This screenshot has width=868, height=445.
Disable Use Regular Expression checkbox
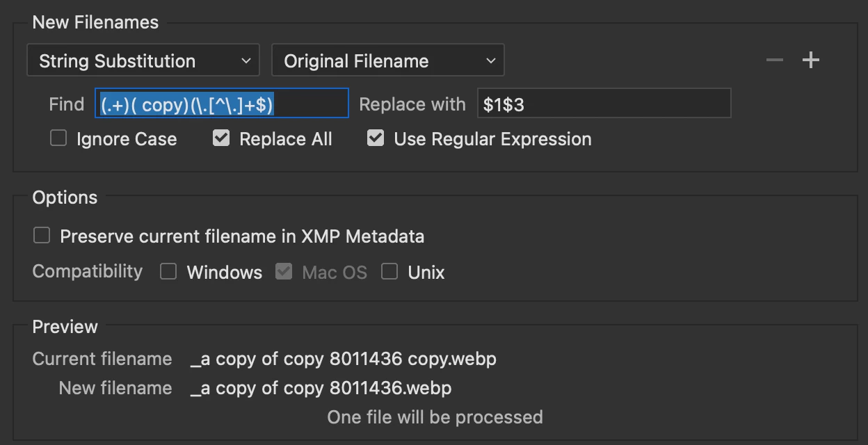[x=376, y=138]
